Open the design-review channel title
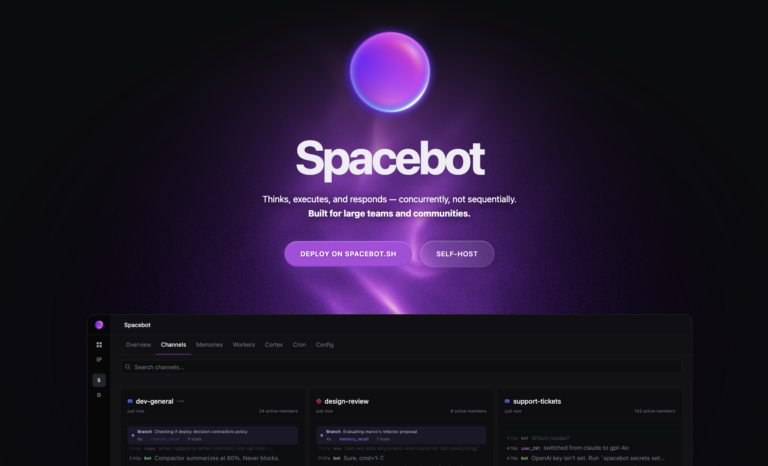 coord(346,401)
